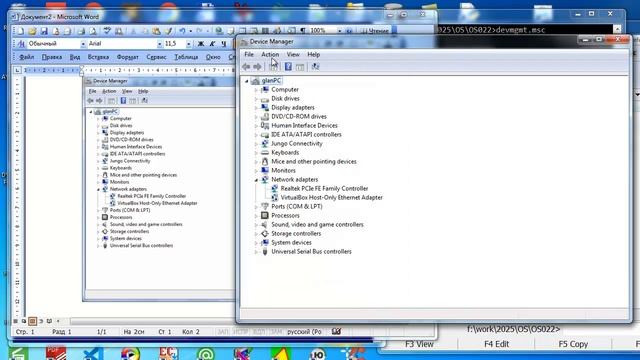The image size is (640, 360).
Task: Click the Open folder icon in Word toolbar
Action: point(32,31)
